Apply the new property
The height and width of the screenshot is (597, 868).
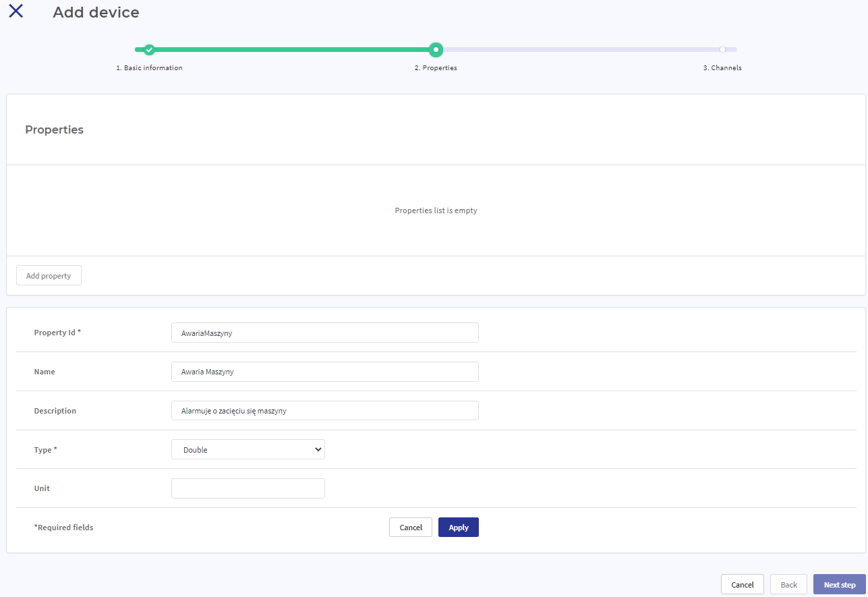[459, 528]
